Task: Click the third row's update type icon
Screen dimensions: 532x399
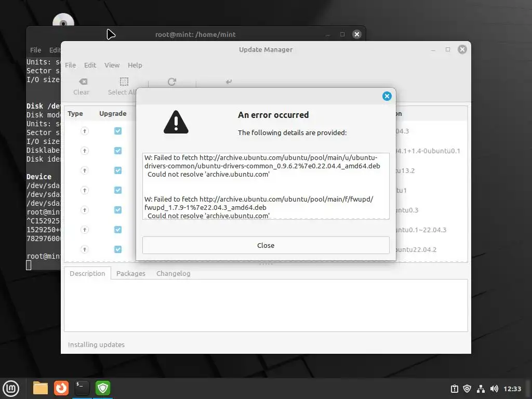Action: [x=85, y=170]
